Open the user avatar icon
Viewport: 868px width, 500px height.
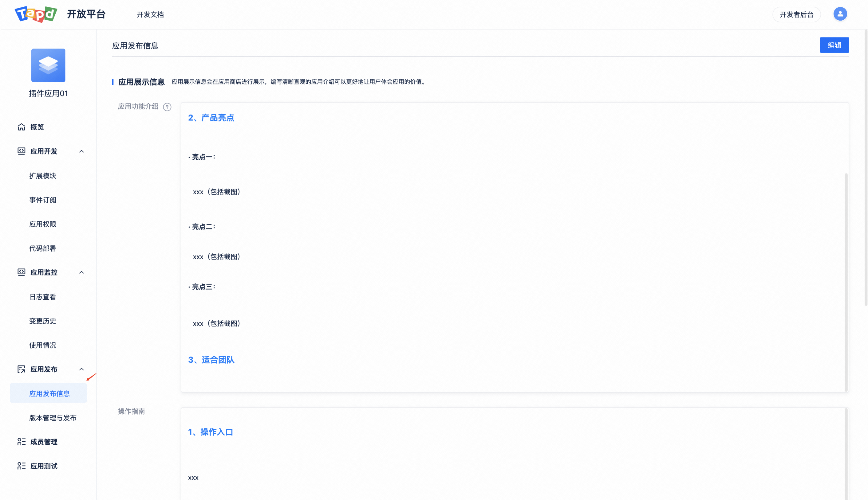[x=840, y=14]
